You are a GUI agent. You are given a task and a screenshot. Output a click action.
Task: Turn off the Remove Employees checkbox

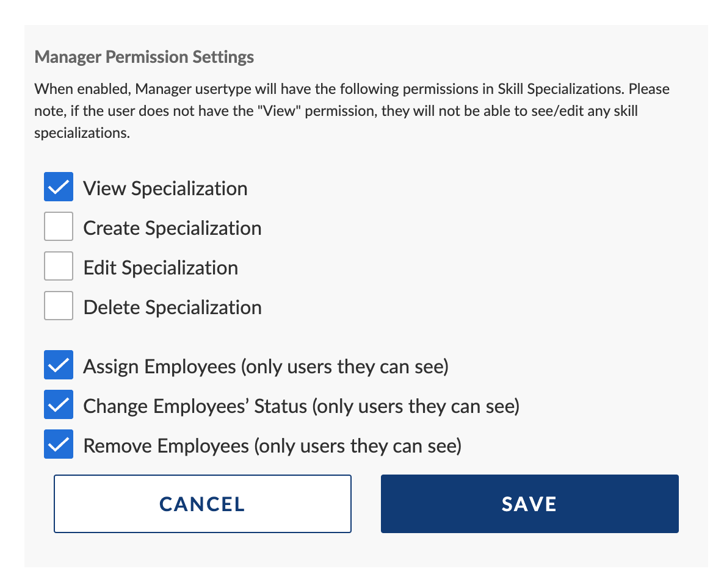coord(59,445)
